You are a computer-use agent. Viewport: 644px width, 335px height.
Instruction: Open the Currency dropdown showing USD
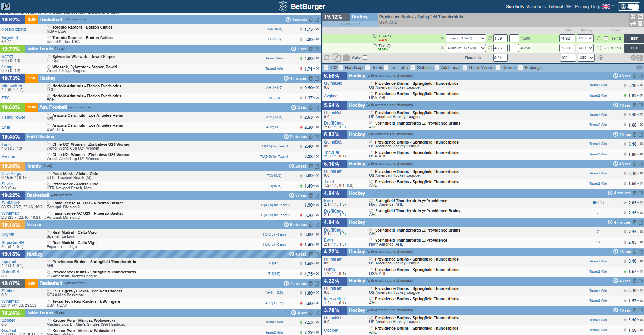pos(585,38)
